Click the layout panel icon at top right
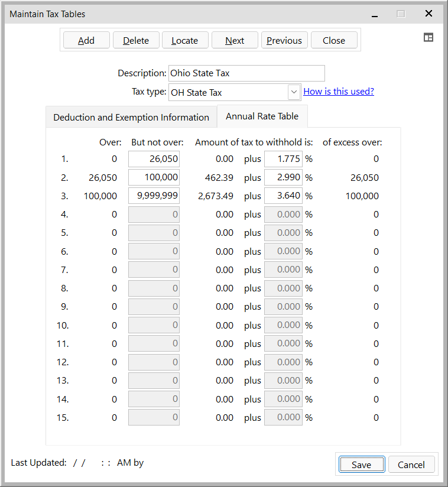The image size is (448, 487). click(428, 37)
